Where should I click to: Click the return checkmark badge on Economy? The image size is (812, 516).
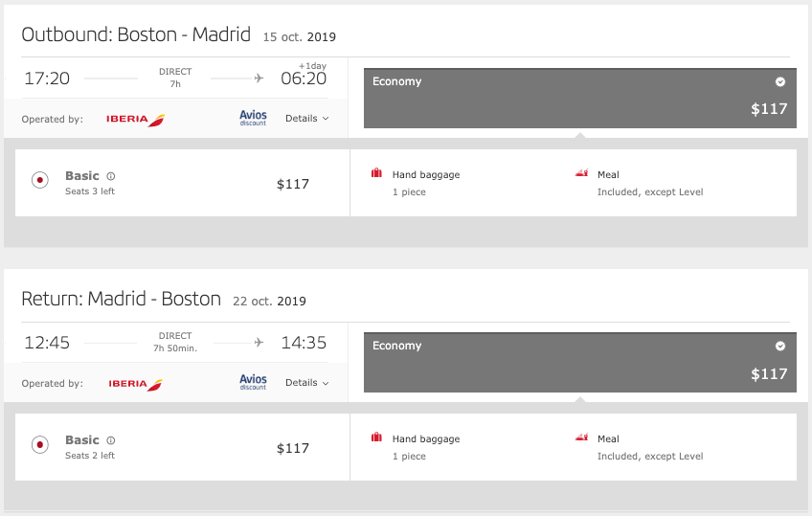[780, 347]
